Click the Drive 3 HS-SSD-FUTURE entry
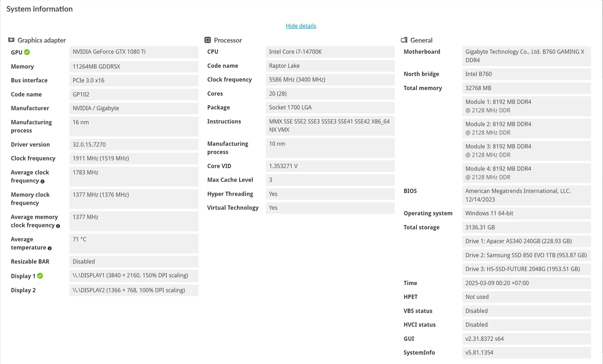The image size is (603, 364). click(527, 269)
